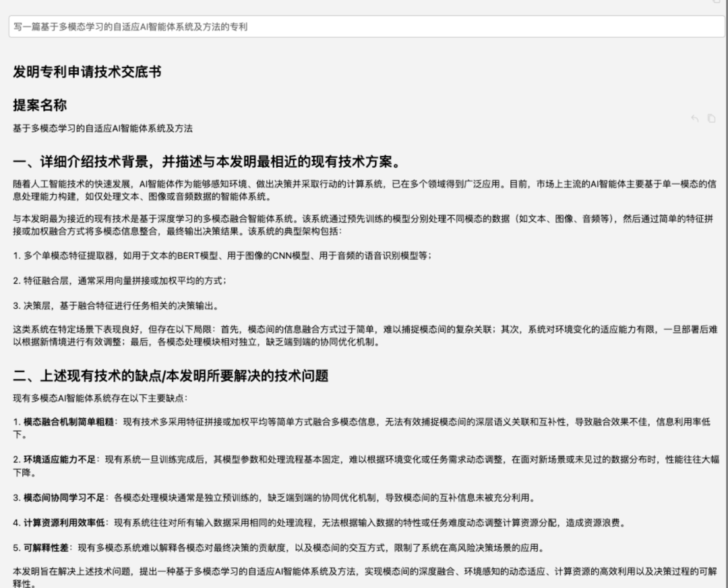Focus the patent prompt input field
Image resolution: width=728 pixels, height=588 pixels.
(364, 27)
